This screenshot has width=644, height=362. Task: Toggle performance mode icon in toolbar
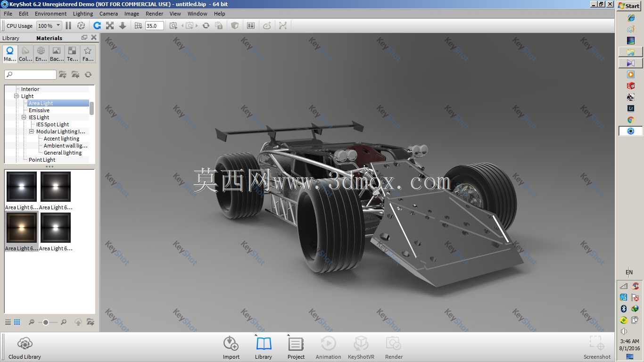[81, 25]
